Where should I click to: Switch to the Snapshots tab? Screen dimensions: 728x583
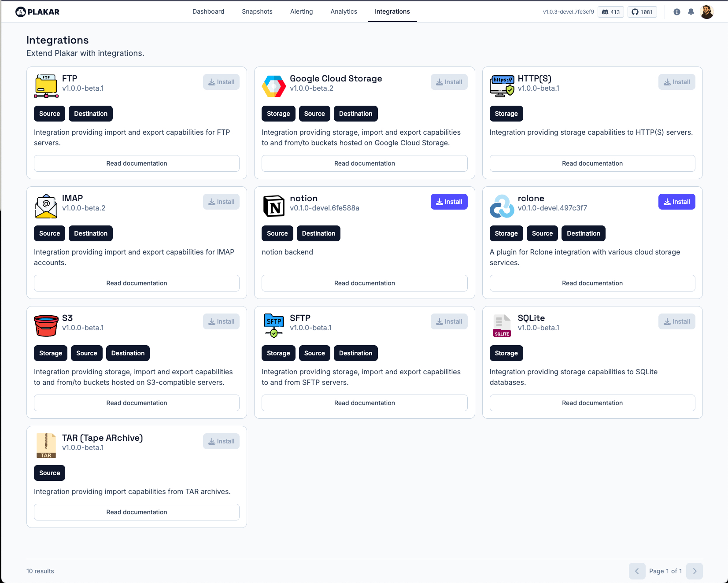257,11
